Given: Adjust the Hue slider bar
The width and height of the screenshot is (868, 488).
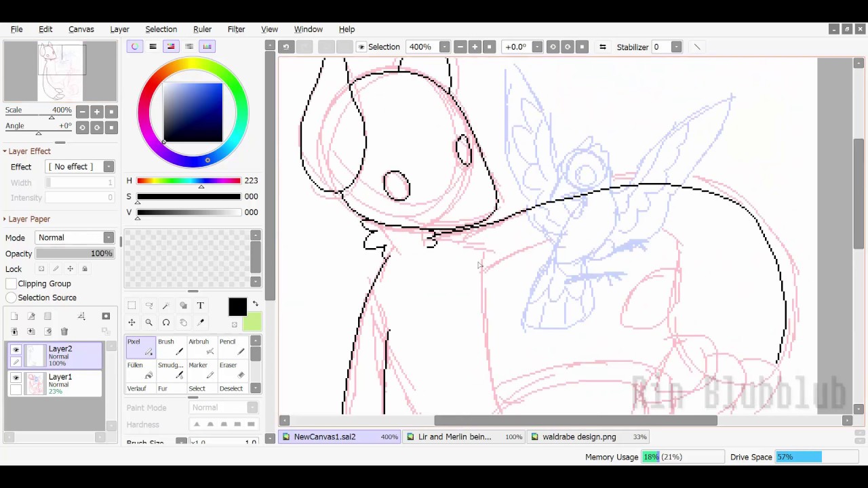Looking at the screenshot, I should click(189, 181).
